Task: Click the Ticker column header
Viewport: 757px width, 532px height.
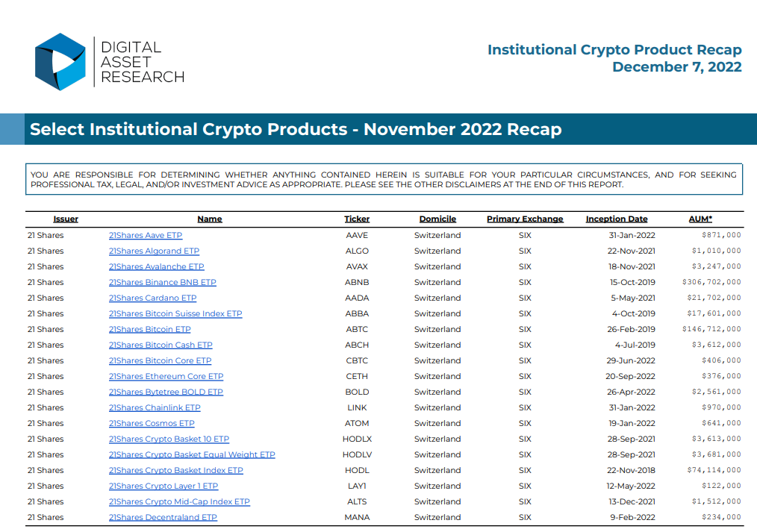Action: tap(357, 219)
